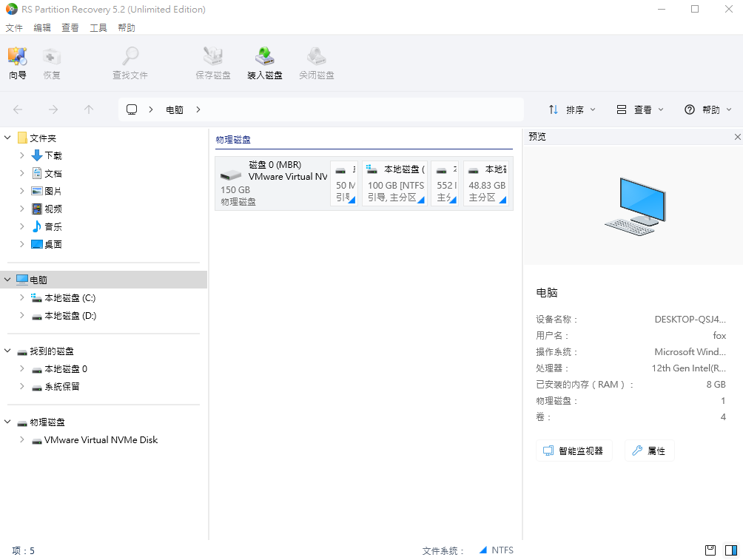
Task: Click 找到的磁盘 tree label
Action: (x=52, y=351)
